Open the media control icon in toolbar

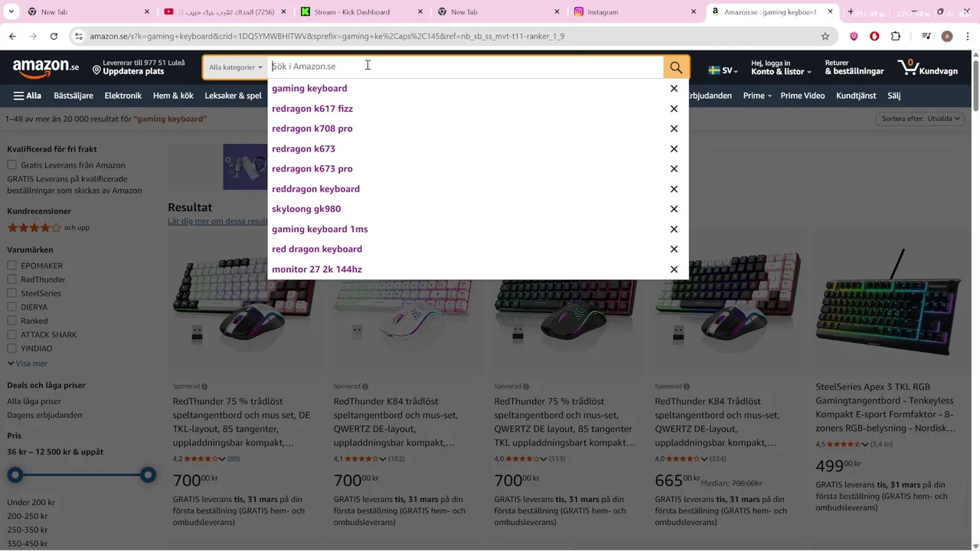926,36
